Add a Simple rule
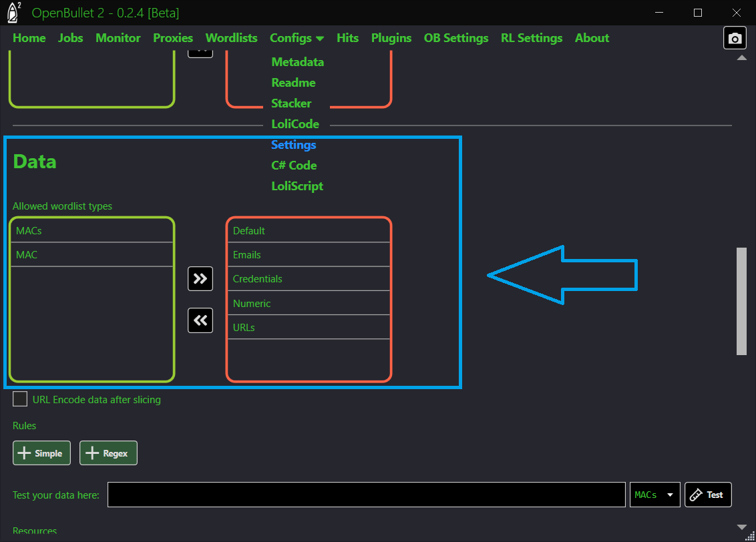 (41, 453)
